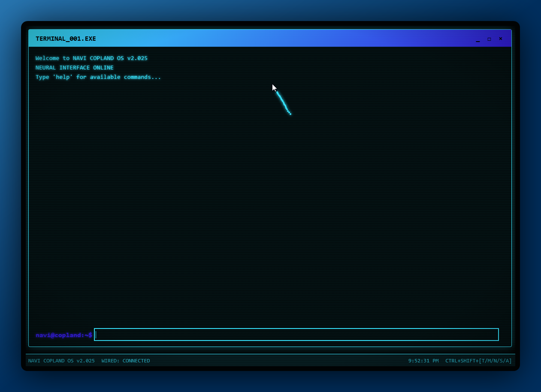Click the 'WIRED: CONNECTED' status indicator

[126, 361]
